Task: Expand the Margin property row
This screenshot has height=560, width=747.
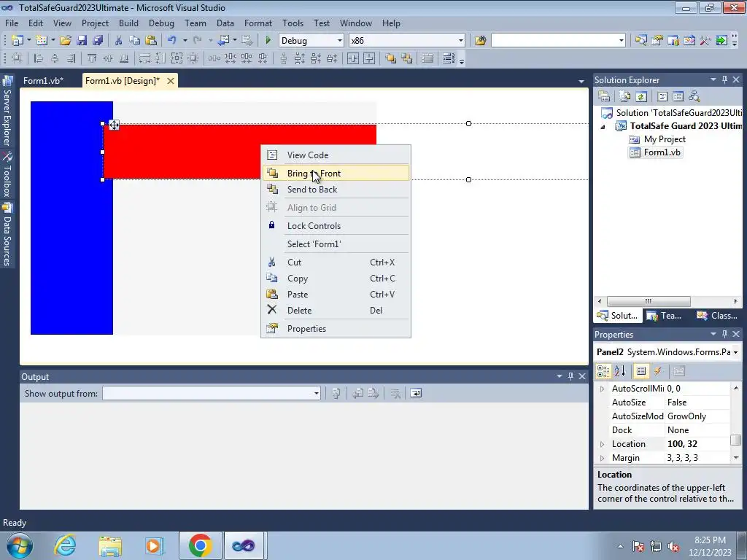Action: click(x=602, y=458)
